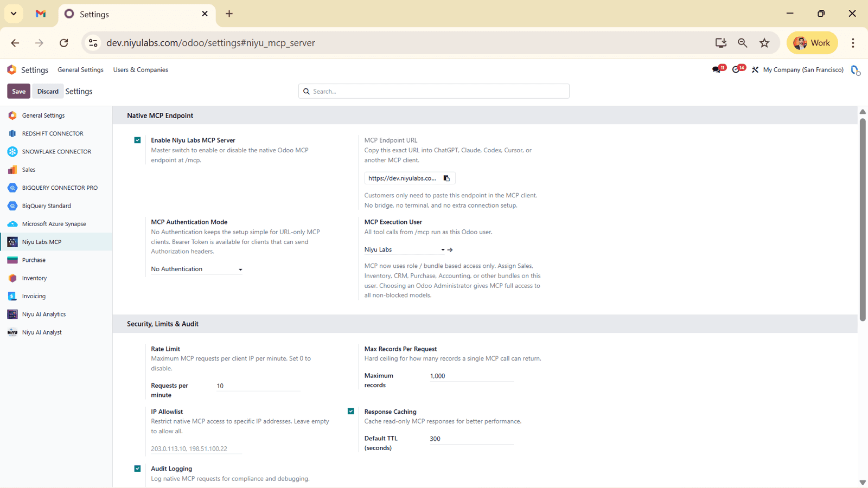The width and height of the screenshot is (868, 488).
Task: Open the Odoo home logo icon
Action: (12, 70)
